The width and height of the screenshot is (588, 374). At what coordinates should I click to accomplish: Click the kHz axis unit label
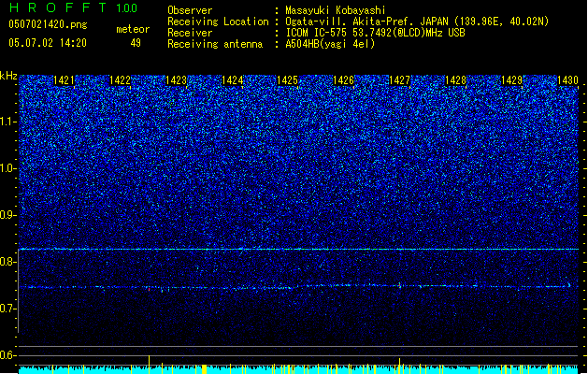8,76
